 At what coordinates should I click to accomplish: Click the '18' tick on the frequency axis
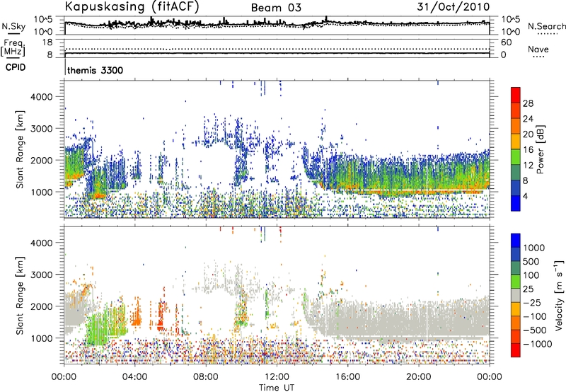[47, 42]
